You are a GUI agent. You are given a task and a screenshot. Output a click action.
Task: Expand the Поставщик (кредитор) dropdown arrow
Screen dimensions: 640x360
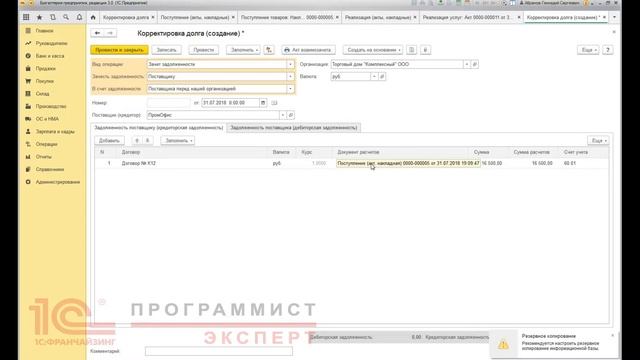point(282,115)
